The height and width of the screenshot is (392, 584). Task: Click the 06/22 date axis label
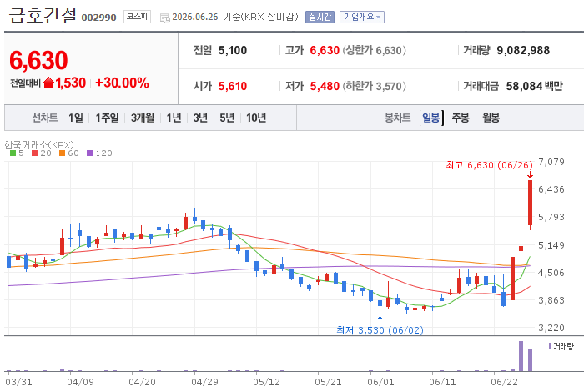504,382
